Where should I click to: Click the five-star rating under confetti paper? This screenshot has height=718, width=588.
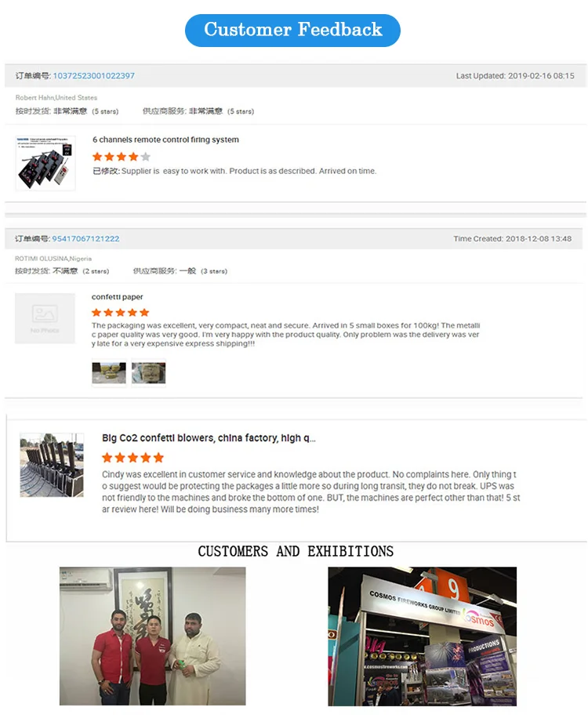click(x=121, y=313)
